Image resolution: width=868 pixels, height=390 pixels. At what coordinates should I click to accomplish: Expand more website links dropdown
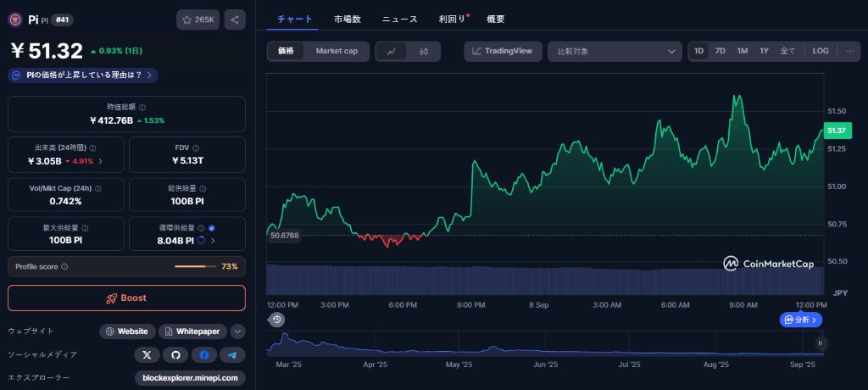pos(237,331)
